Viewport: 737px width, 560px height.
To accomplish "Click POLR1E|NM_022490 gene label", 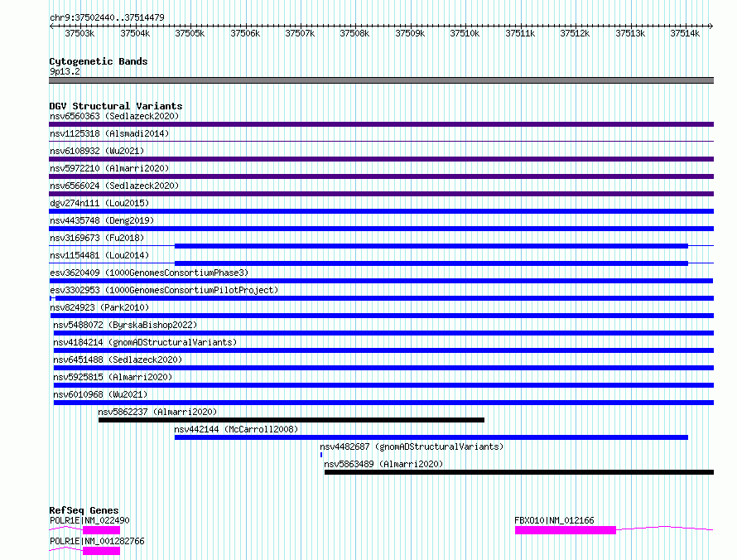I will (x=89, y=520).
